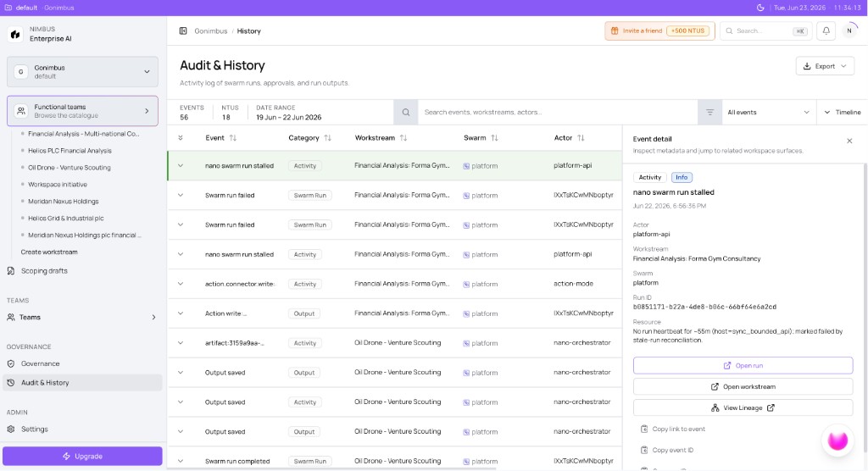Open Audit & History in sidebar
This screenshot has width=868, height=471.
coord(82,382)
